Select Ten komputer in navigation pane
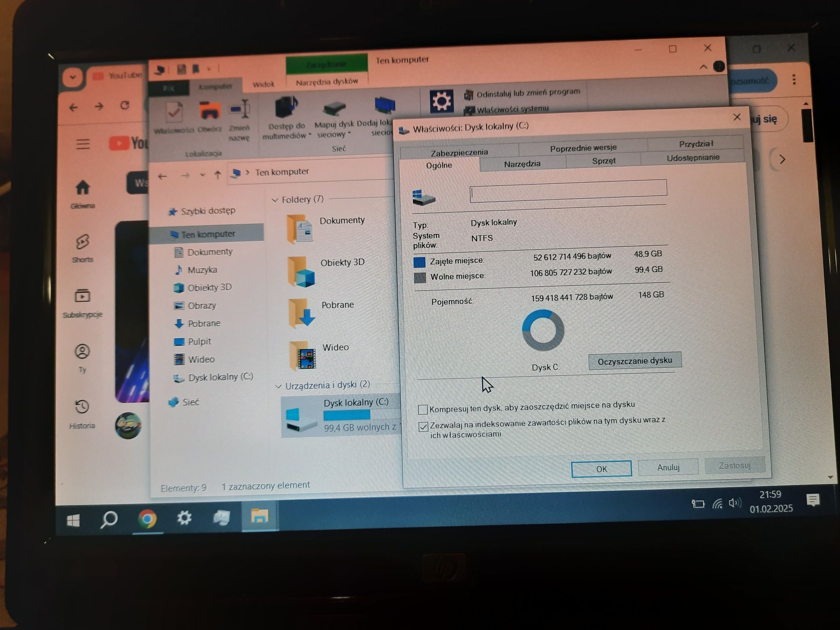This screenshot has width=840, height=630. [x=207, y=234]
